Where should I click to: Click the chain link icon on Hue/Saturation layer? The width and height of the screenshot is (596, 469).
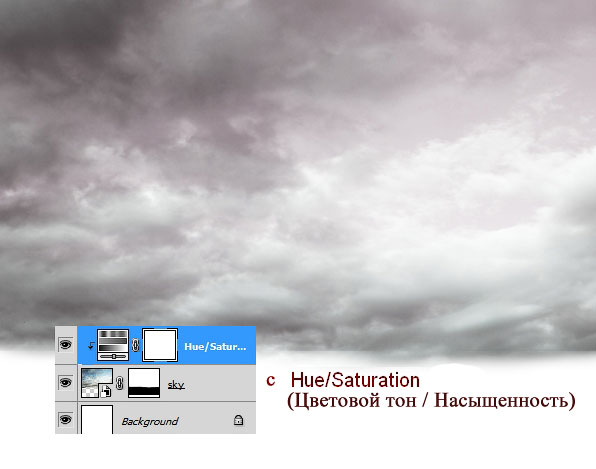point(136,345)
